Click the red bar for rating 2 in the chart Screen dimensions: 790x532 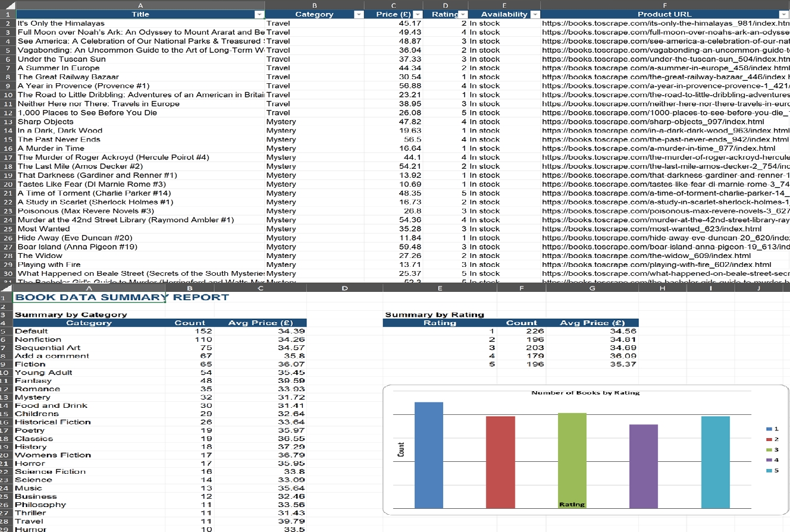(x=500, y=462)
